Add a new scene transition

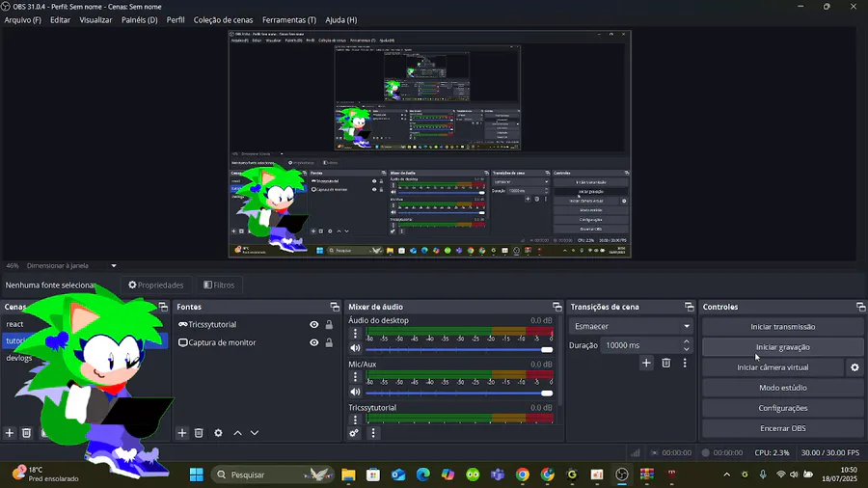click(646, 363)
